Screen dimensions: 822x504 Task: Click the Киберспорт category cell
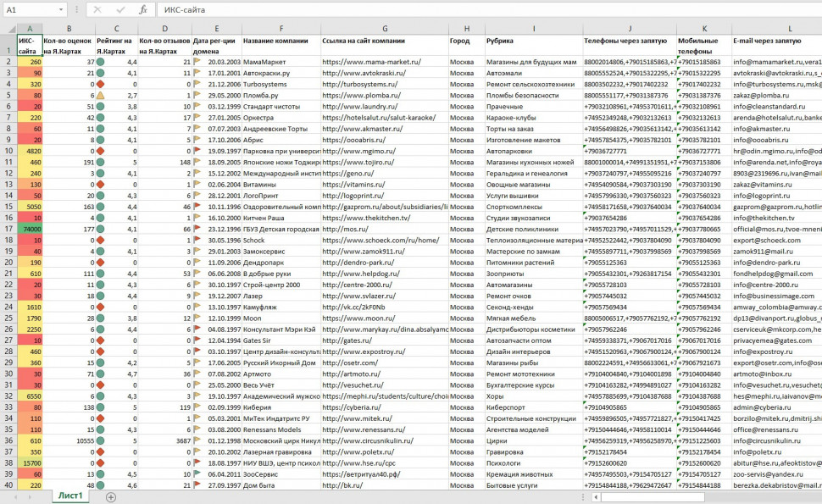[534, 407]
